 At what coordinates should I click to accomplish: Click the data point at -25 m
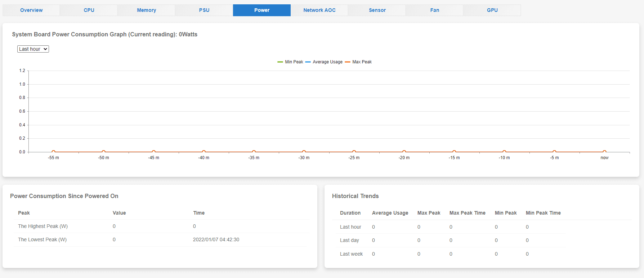pos(354,152)
